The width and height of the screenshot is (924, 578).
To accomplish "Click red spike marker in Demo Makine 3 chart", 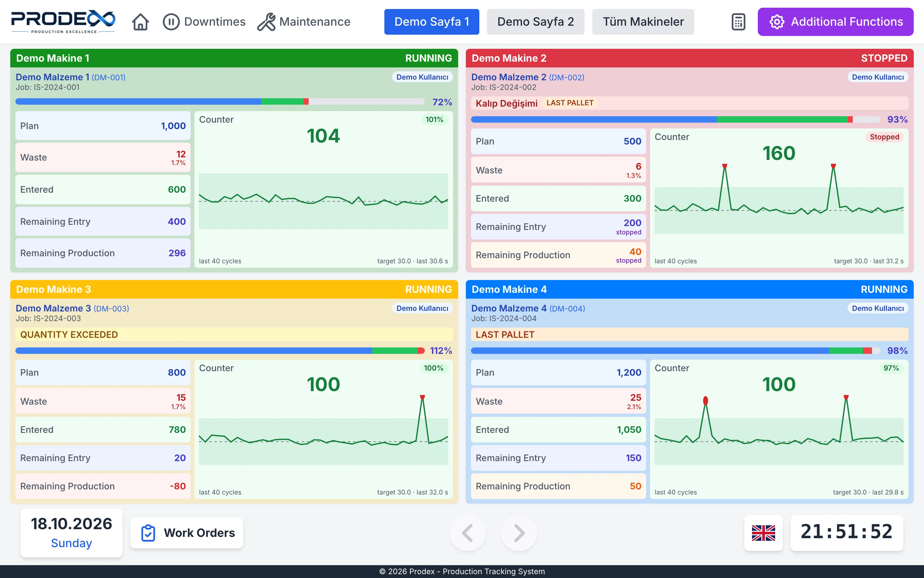I will tap(422, 397).
